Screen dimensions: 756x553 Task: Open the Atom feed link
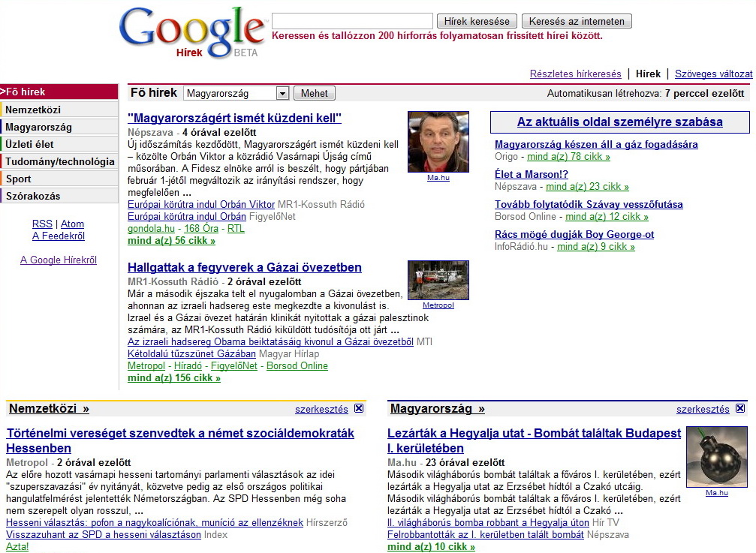tap(72, 224)
